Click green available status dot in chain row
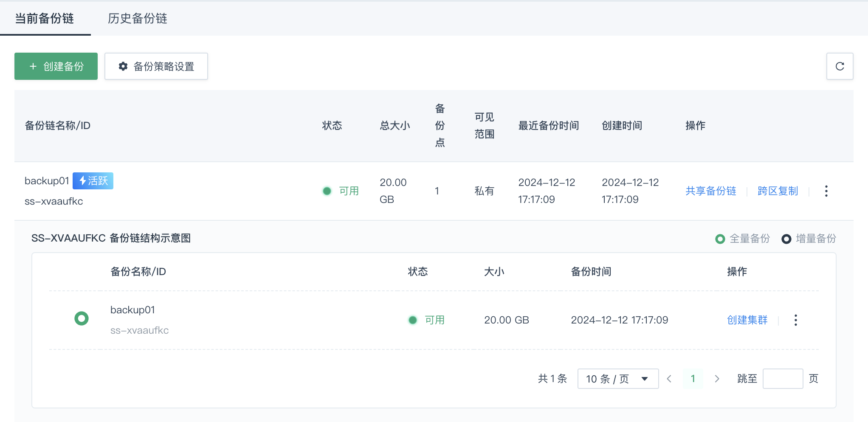The height and width of the screenshot is (422, 868). (x=327, y=191)
